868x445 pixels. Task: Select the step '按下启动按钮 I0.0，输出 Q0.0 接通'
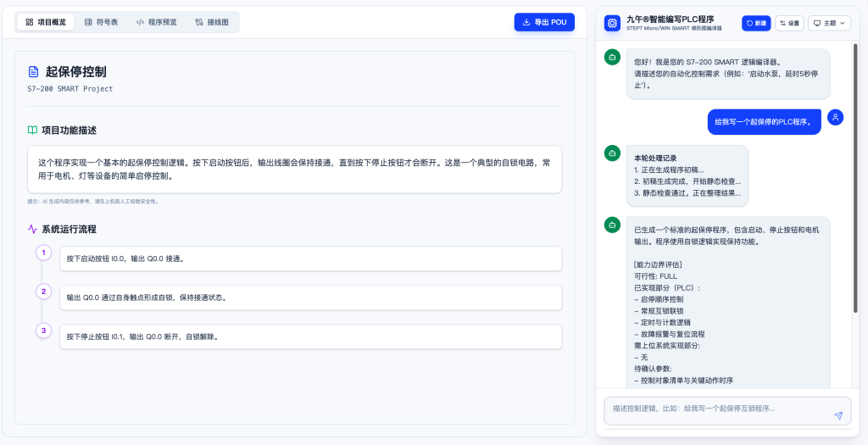click(x=310, y=259)
